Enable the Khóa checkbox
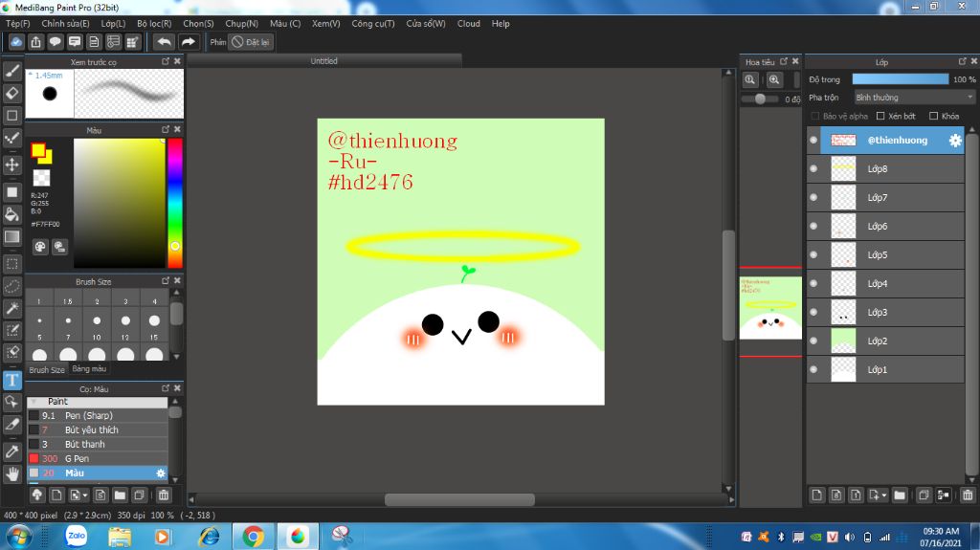Image resolution: width=980 pixels, height=550 pixels. point(934,117)
